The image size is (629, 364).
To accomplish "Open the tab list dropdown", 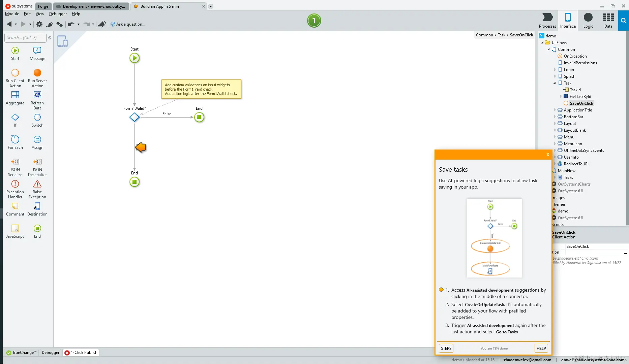I will (211, 6).
